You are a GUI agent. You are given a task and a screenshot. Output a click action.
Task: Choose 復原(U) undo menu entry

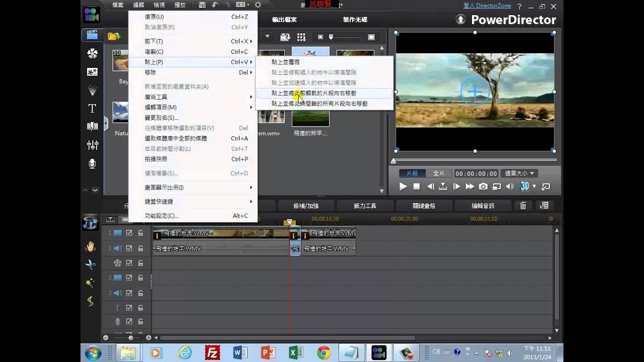click(193, 17)
